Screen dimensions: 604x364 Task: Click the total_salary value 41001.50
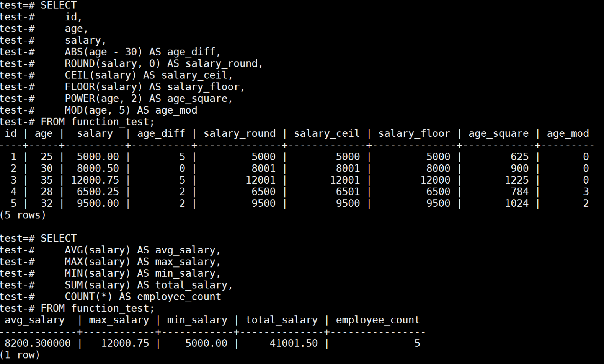coord(294,343)
